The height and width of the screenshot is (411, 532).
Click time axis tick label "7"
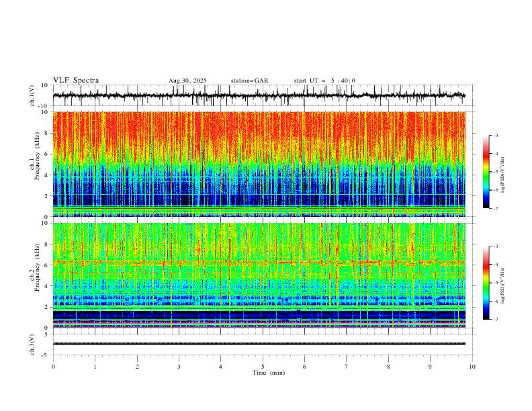click(x=347, y=367)
